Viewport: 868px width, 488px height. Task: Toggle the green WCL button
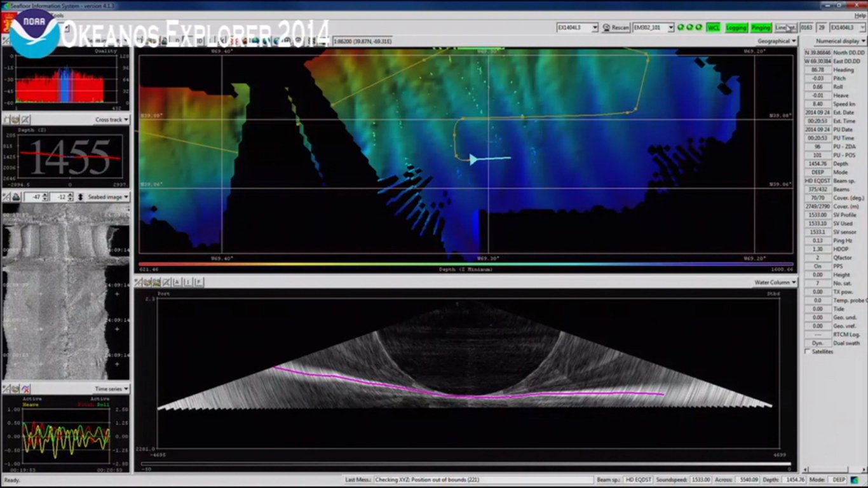713,28
